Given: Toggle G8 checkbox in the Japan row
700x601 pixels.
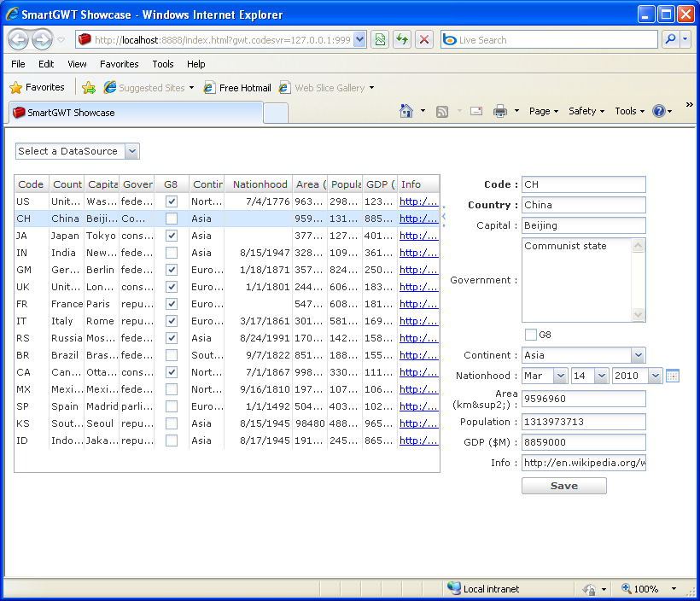Looking at the screenshot, I should pos(172,236).
